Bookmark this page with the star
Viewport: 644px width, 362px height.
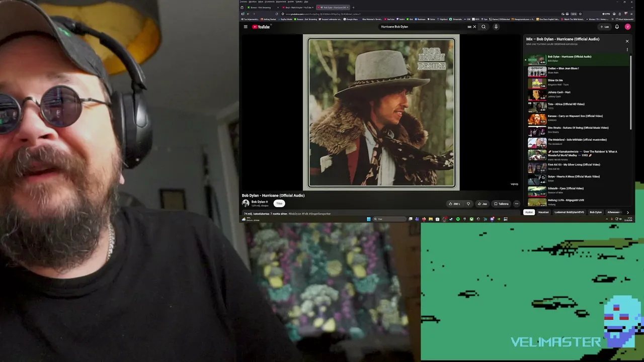(x=580, y=14)
